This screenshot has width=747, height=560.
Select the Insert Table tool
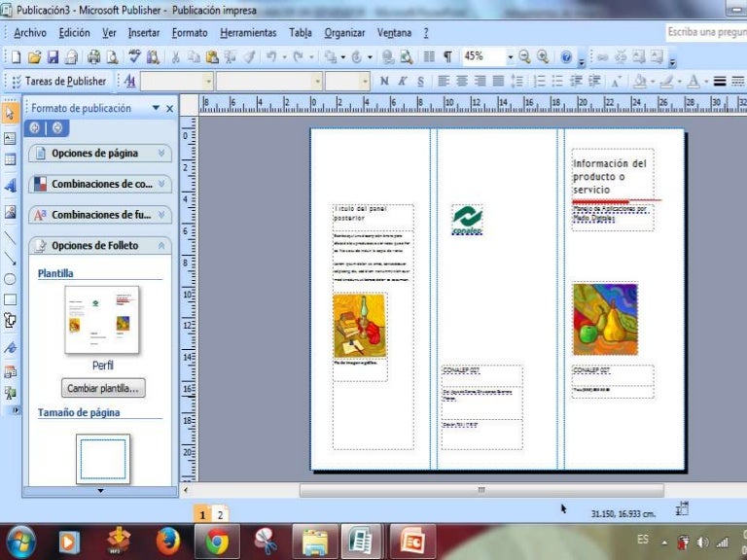click(10, 159)
